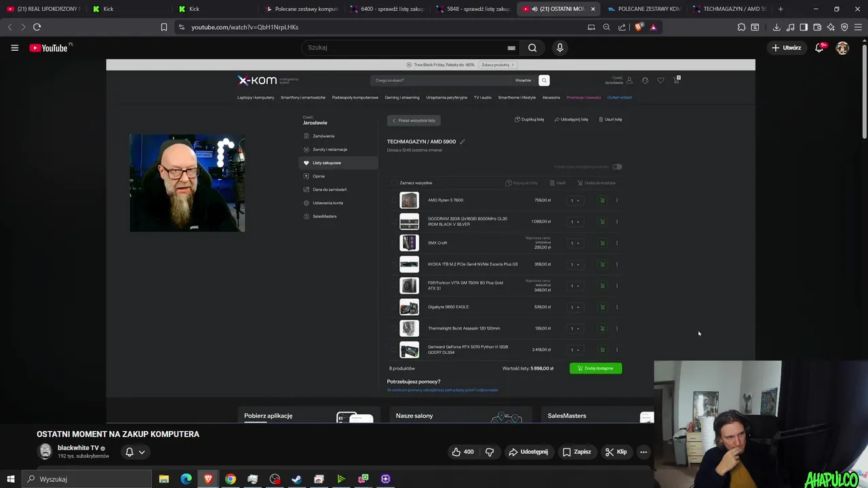This screenshot has width=868, height=488.
Task: Add AMD Ryzen 5 7600 to cart
Action: tap(602, 200)
